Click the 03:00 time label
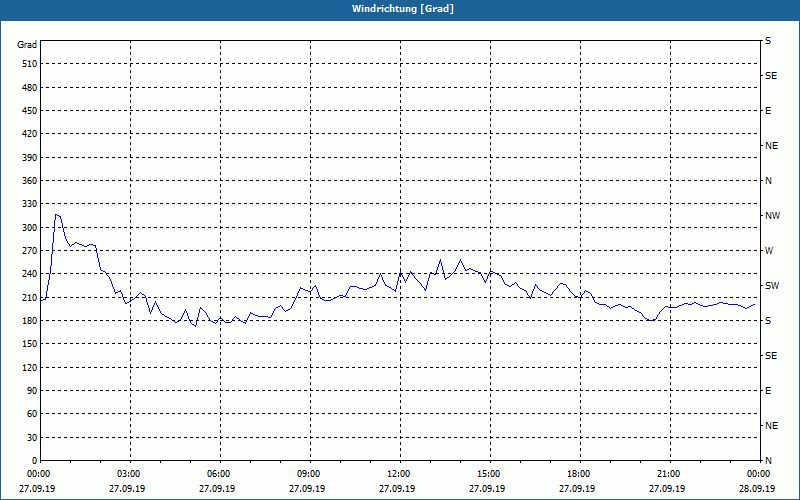The image size is (800, 500). tap(130, 474)
